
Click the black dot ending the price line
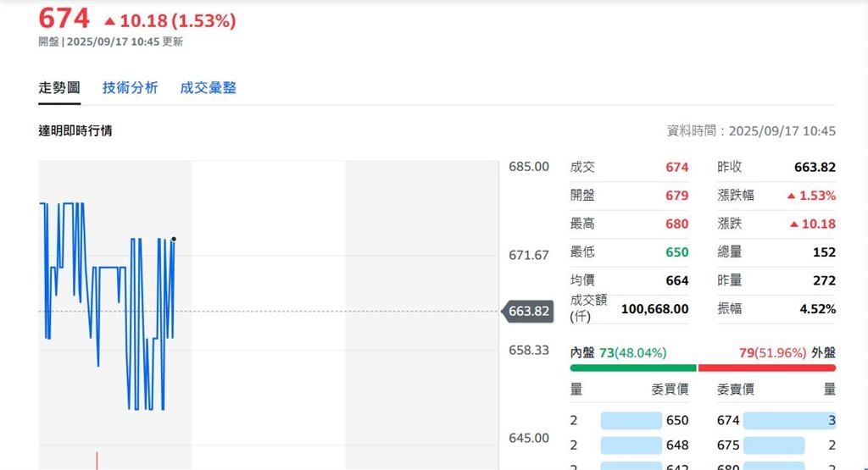click(x=174, y=239)
